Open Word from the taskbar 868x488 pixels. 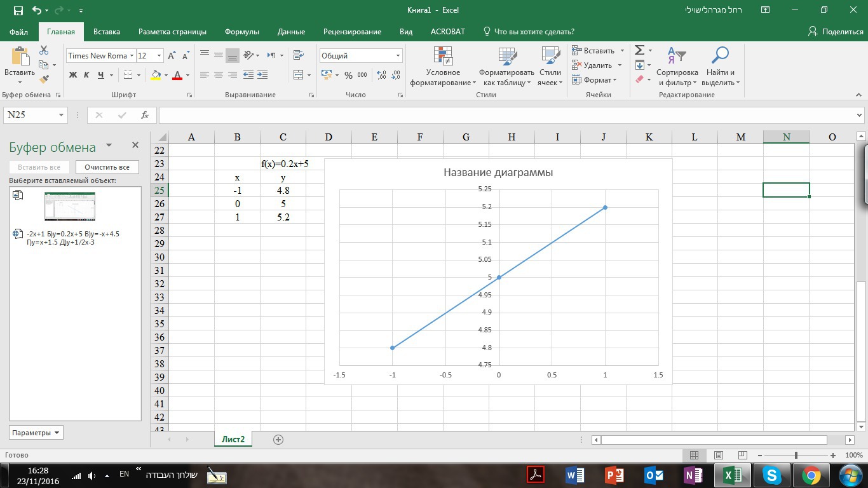pos(574,475)
